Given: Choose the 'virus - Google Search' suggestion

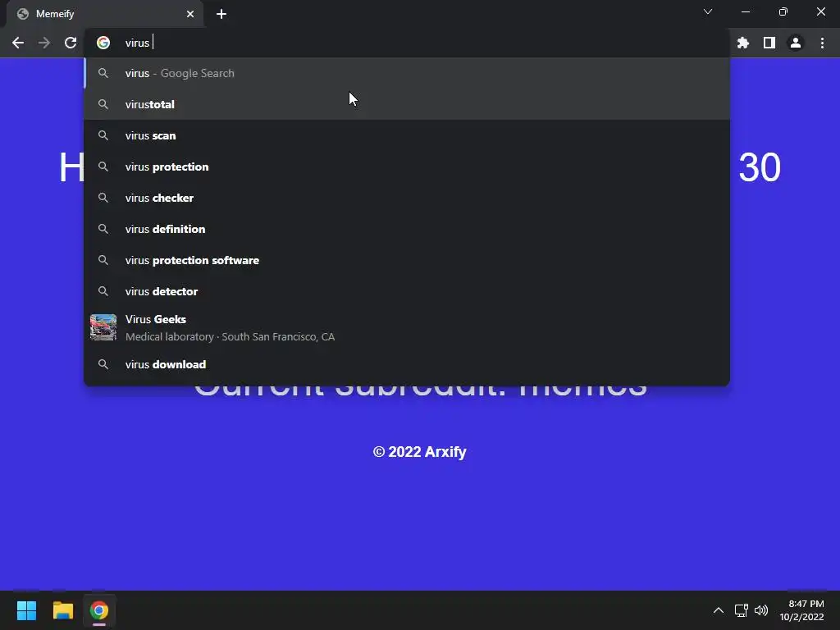Looking at the screenshot, I should click(x=407, y=73).
